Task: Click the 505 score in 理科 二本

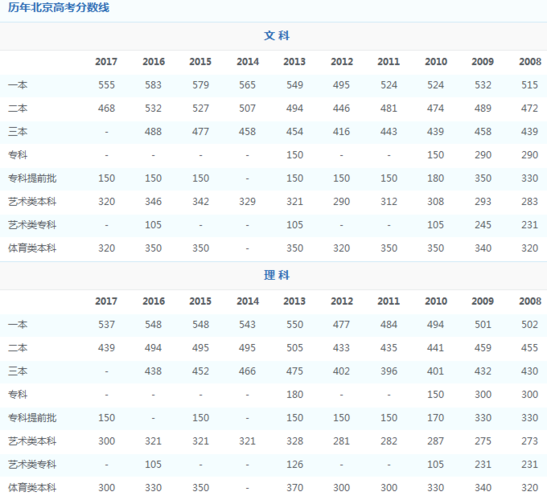Action: (294, 348)
